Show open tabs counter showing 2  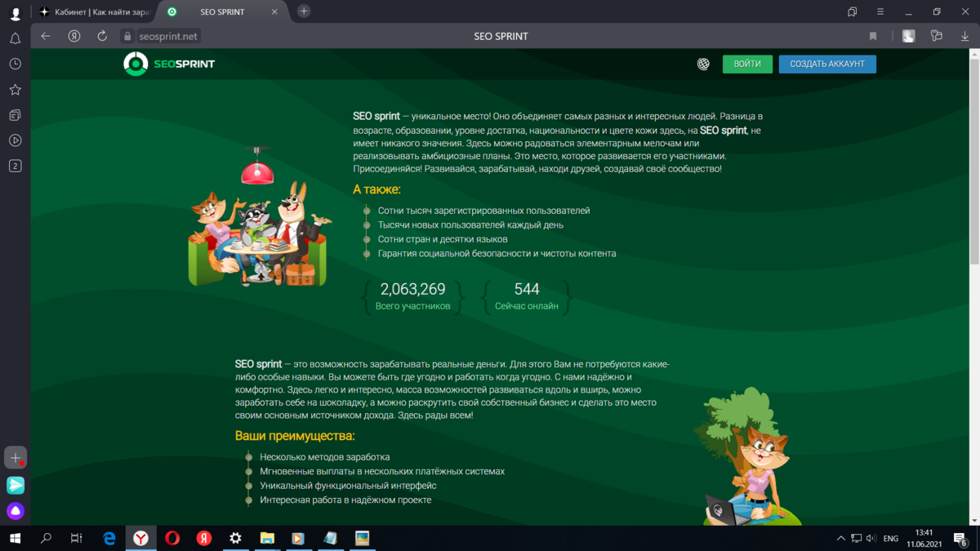pyautogui.click(x=15, y=166)
